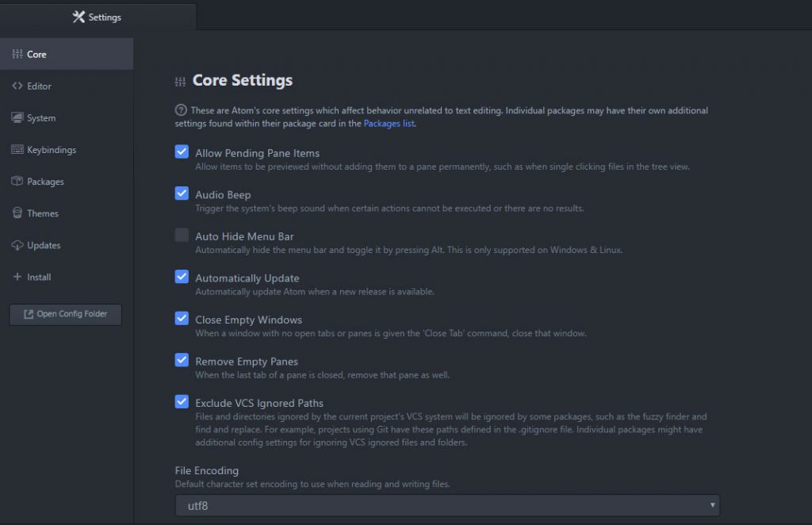Toggle the Audio Beep checkmark
Screen dimensions: 812x525
click(182, 194)
